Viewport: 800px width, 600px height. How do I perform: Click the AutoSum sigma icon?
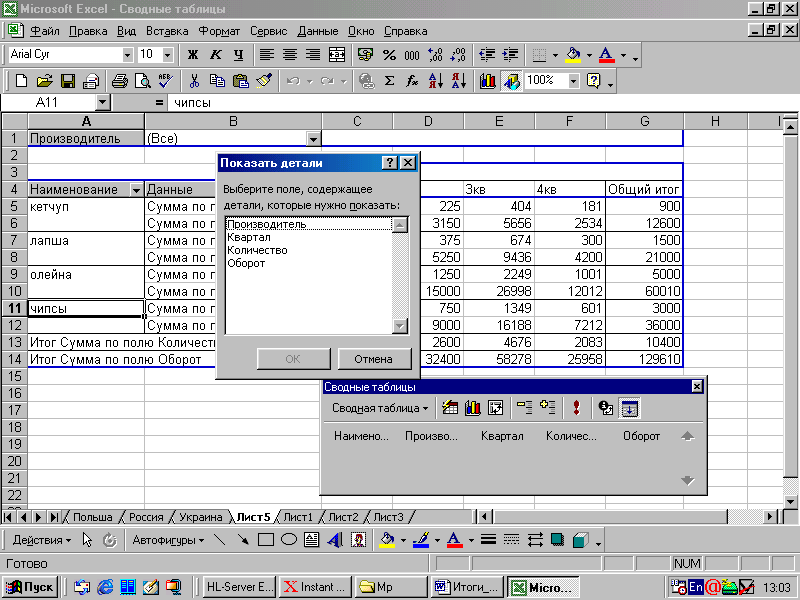click(389, 81)
